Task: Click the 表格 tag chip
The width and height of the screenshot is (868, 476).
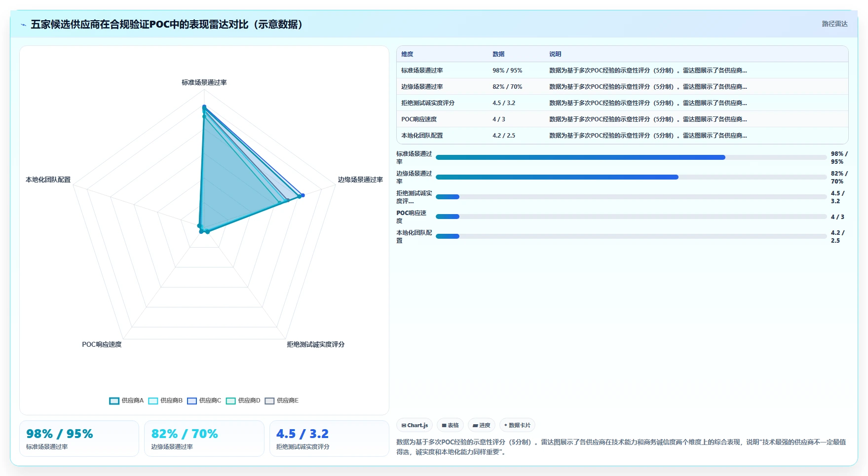Action: point(450,425)
